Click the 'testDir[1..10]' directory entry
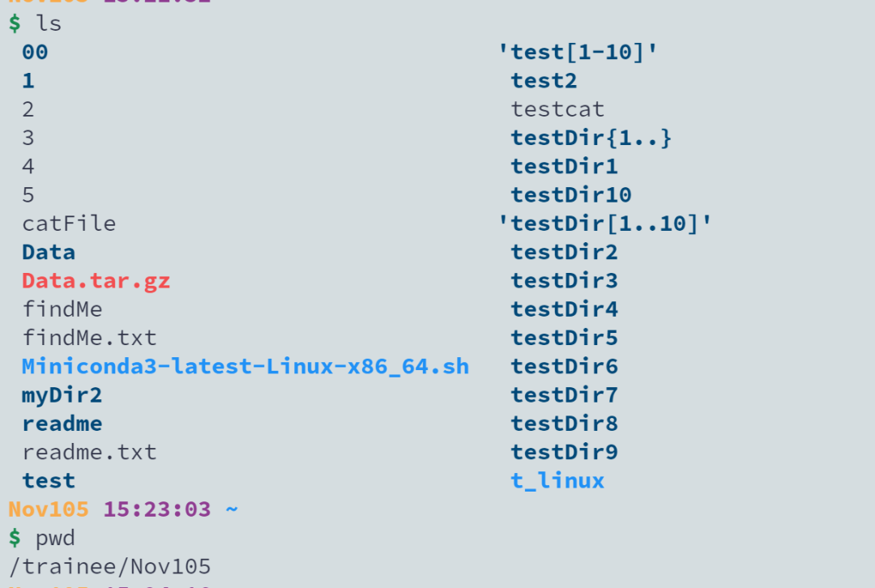The height and width of the screenshot is (588, 875). [605, 224]
